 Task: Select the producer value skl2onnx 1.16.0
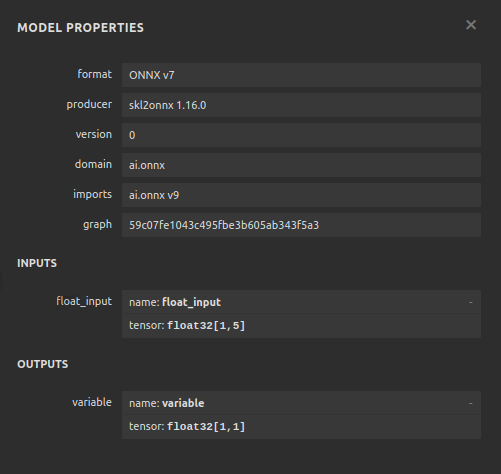301,105
